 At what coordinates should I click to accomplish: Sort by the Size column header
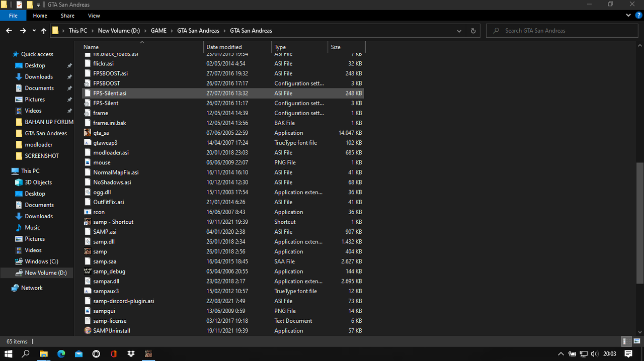(347, 47)
